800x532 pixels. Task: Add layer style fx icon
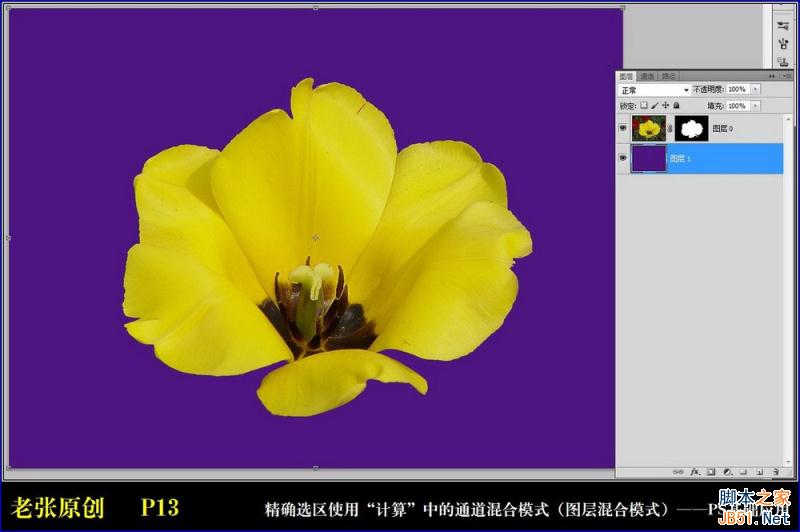pos(695,472)
